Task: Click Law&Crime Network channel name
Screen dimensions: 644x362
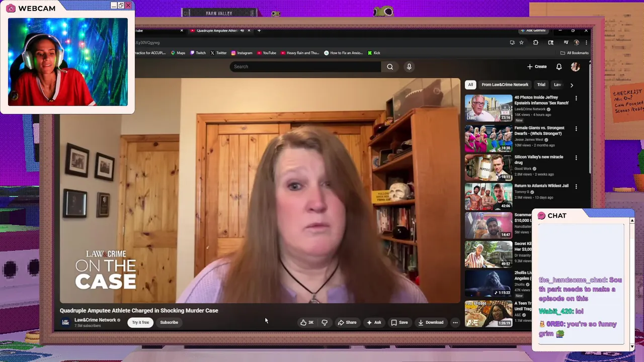Action: [95, 320]
